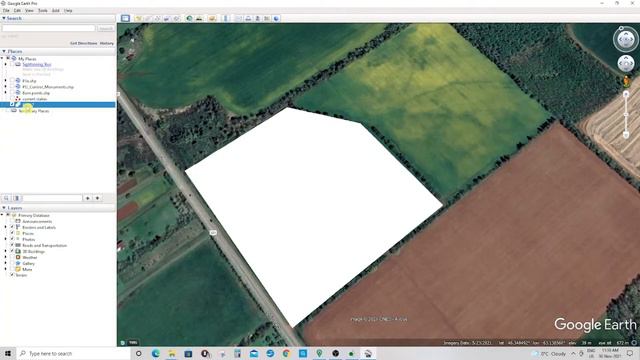Viewport: 640px width, 360px height.
Task: Expand the More layer node
Action: pyautogui.click(x=6, y=269)
